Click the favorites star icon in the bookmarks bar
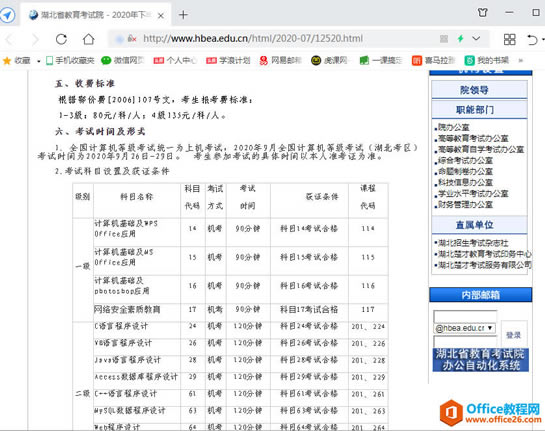This screenshot has width=545, height=431. [x=7, y=61]
